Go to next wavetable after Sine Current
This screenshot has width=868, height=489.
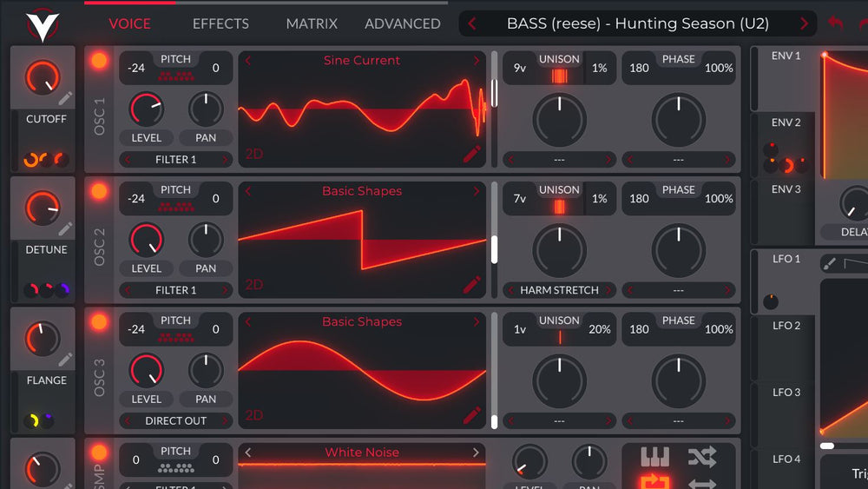[x=476, y=60]
